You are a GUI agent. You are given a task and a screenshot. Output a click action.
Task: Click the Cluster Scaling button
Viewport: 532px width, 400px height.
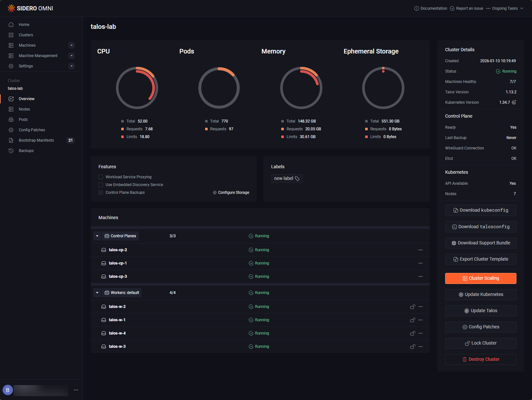point(481,278)
